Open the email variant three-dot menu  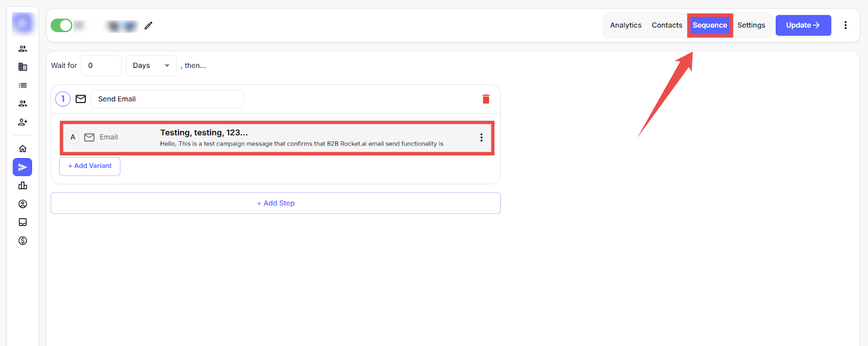coord(481,137)
